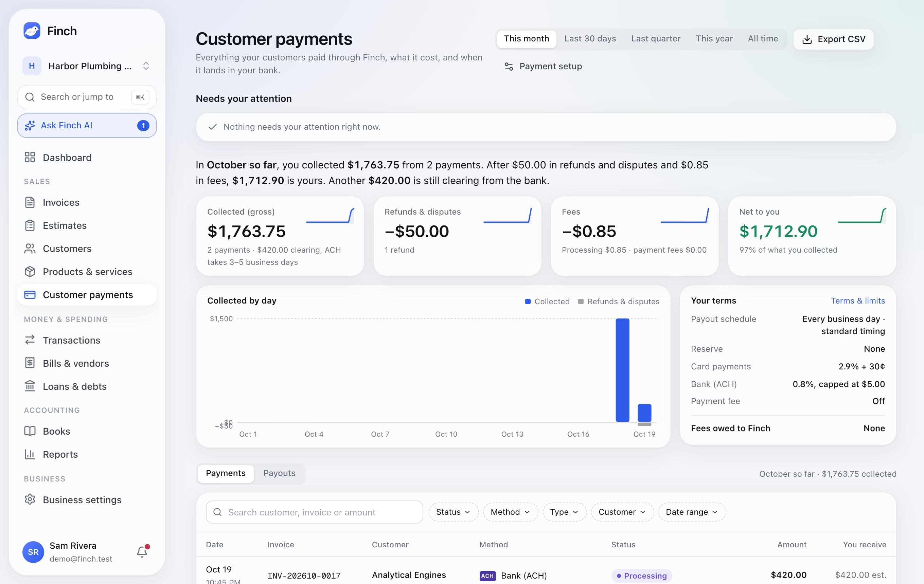
Task: Open the Collected (gross) card
Action: click(280, 236)
